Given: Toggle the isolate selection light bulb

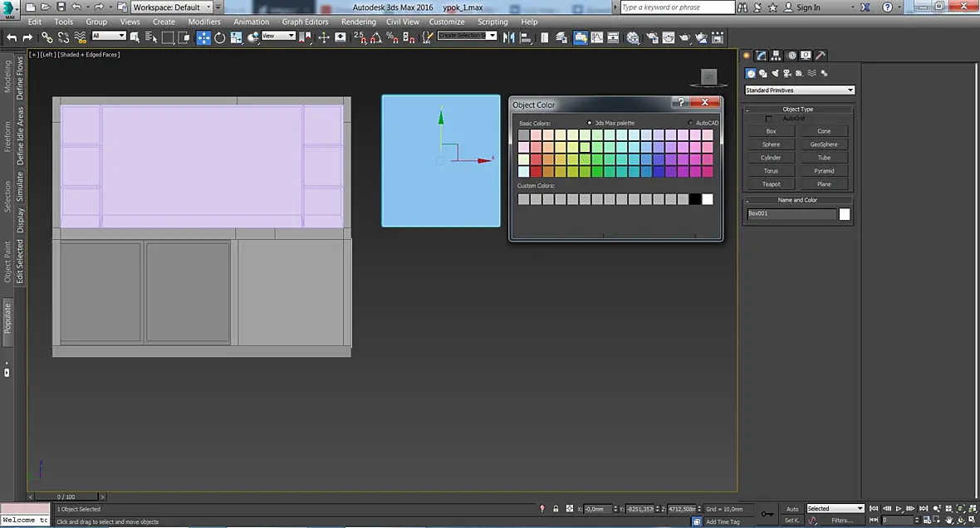Looking at the screenshot, I should click(x=541, y=509).
